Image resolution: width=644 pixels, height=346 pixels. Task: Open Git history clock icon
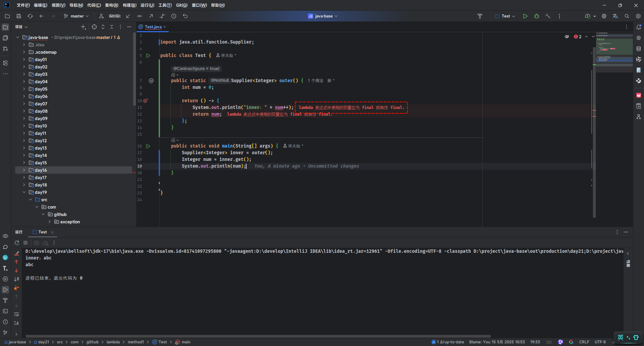point(174,16)
